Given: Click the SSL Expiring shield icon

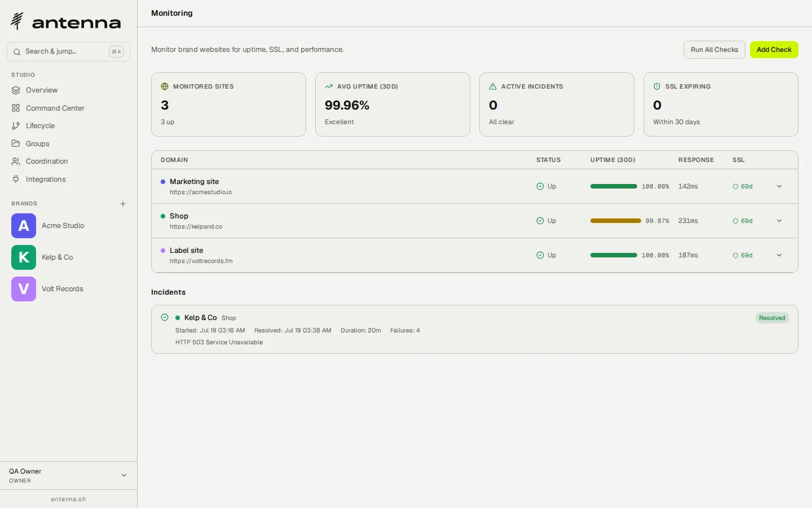Looking at the screenshot, I should (x=657, y=86).
